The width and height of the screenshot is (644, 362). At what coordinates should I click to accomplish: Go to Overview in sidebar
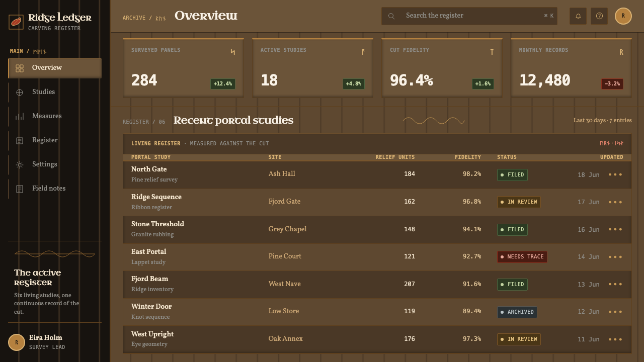click(x=55, y=68)
